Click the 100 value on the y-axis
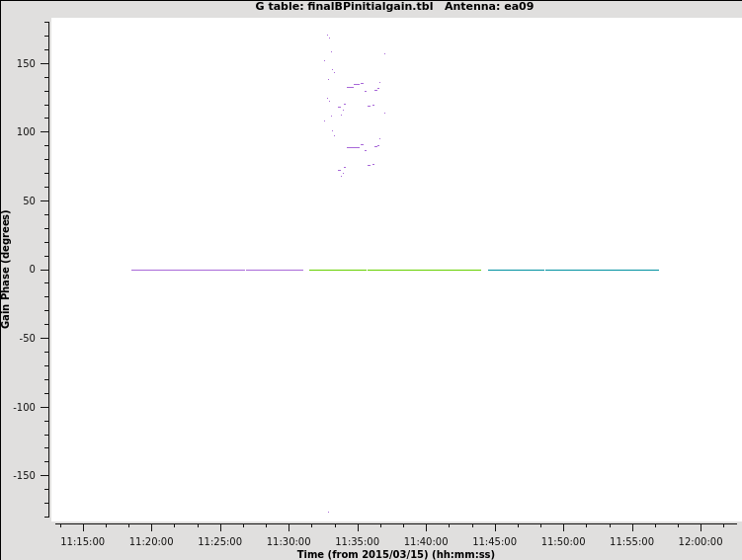 24,132
